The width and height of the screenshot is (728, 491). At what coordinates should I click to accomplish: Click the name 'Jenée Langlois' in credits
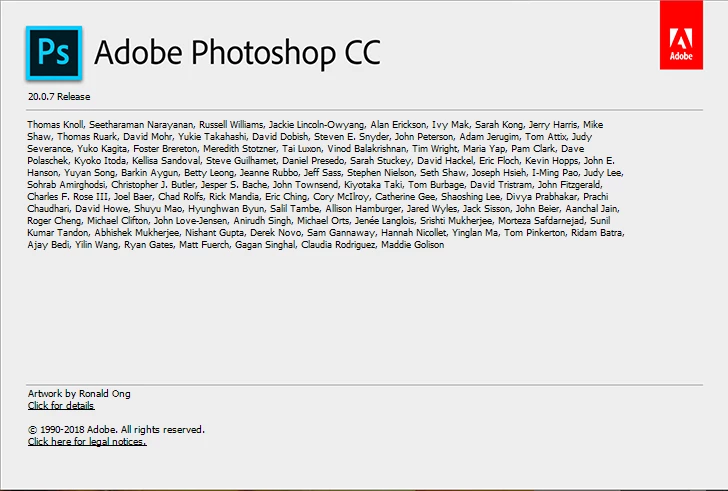point(384,221)
